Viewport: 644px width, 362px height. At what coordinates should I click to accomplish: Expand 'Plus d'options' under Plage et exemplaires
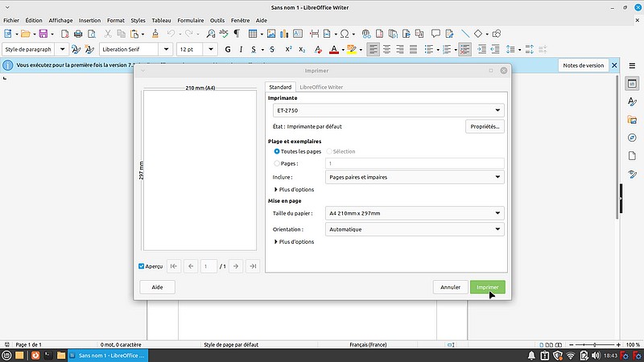pos(294,190)
